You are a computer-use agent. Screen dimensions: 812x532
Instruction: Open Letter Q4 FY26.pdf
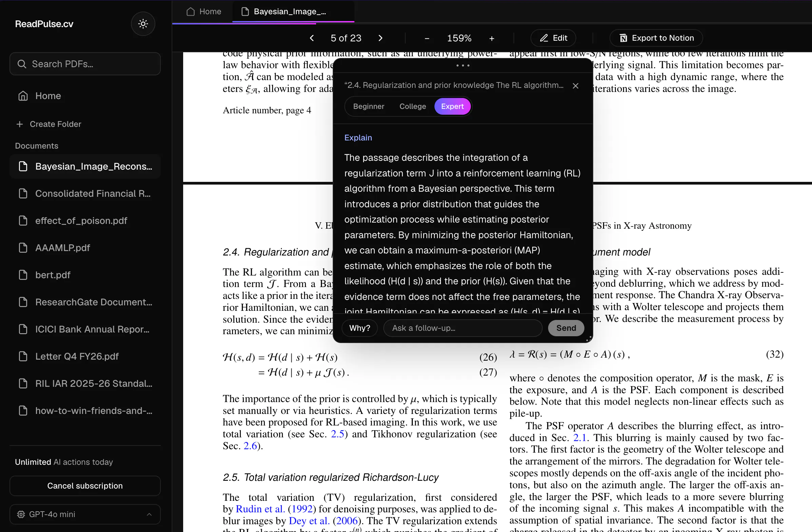pyautogui.click(x=85, y=356)
